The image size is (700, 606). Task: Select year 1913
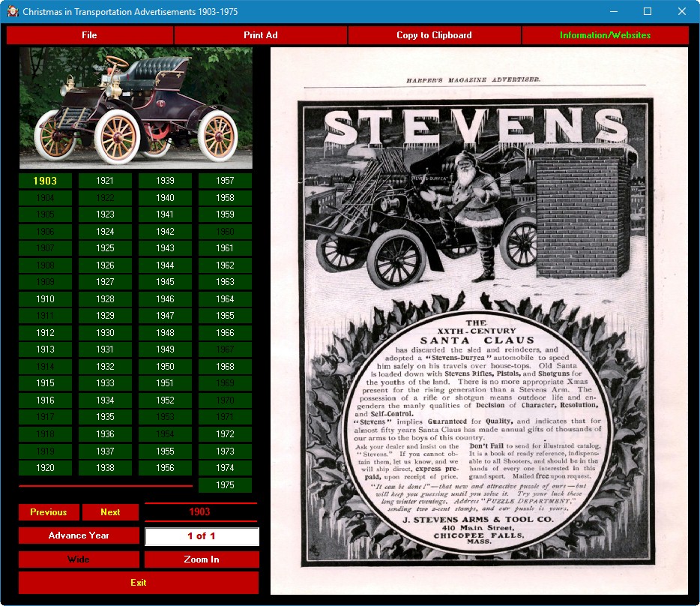[45, 349]
